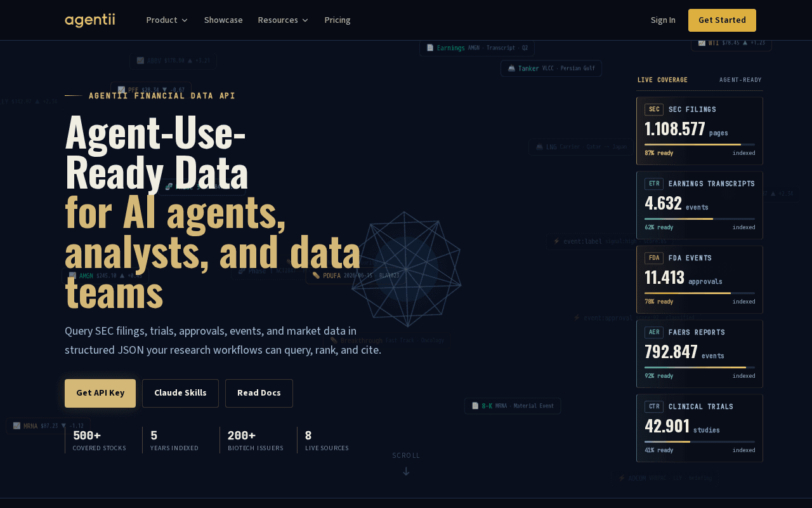Click the FDA badge on FDA Events card
This screenshot has height=508, width=812.
(654, 258)
